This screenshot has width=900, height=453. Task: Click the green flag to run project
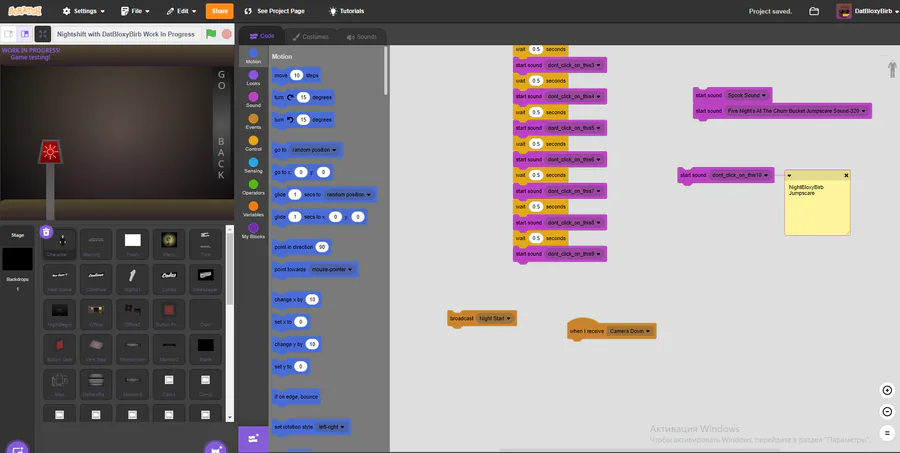click(x=211, y=34)
